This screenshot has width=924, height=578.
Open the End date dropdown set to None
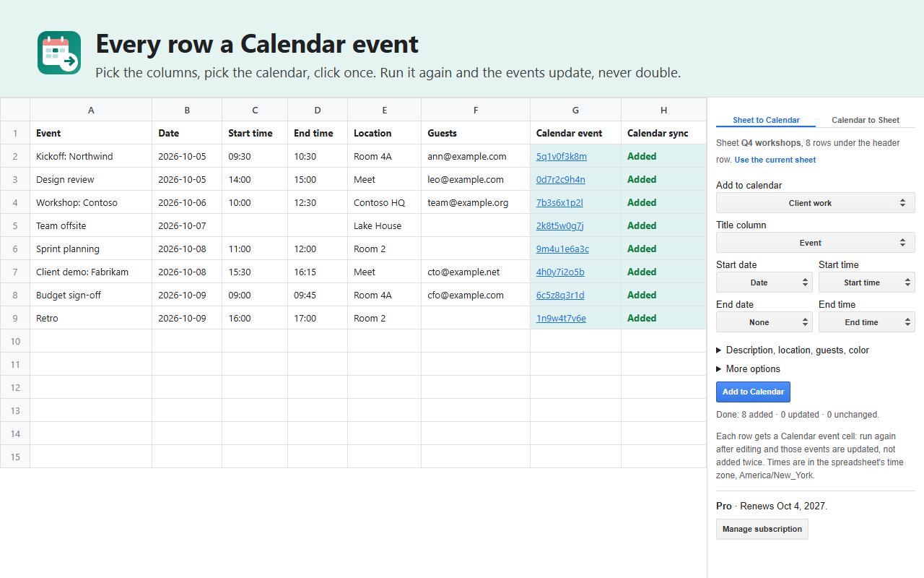tap(764, 322)
